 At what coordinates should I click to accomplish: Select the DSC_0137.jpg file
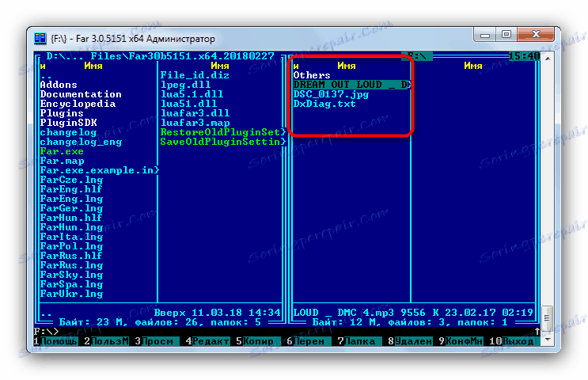point(331,94)
